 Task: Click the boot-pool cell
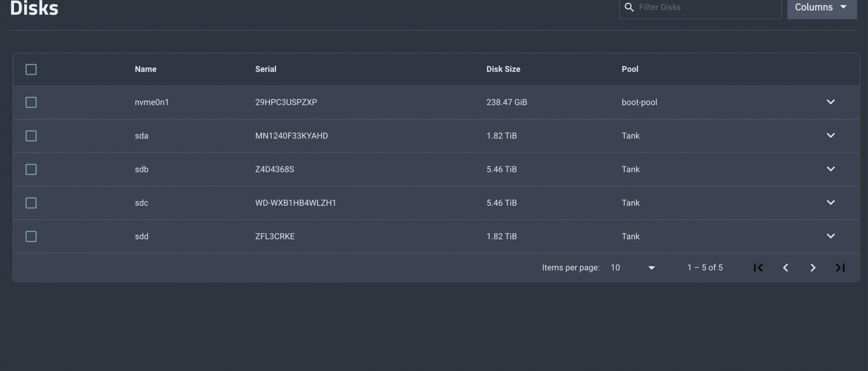pyautogui.click(x=639, y=102)
